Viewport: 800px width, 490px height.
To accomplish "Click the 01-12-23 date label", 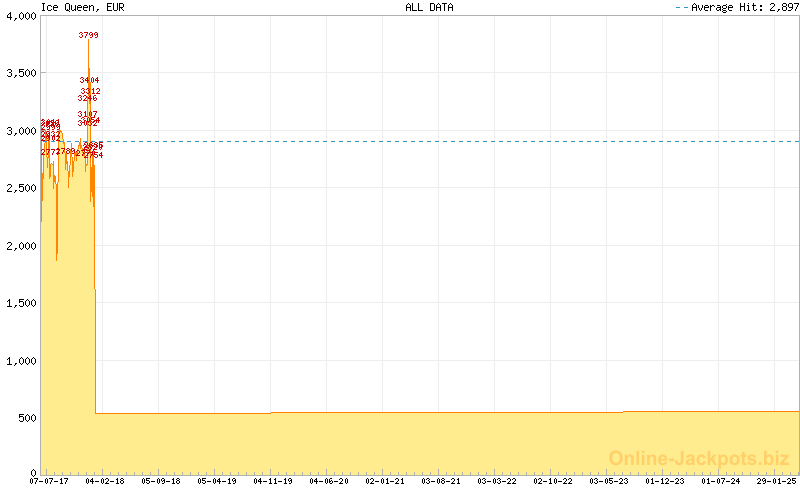I will tap(664, 481).
